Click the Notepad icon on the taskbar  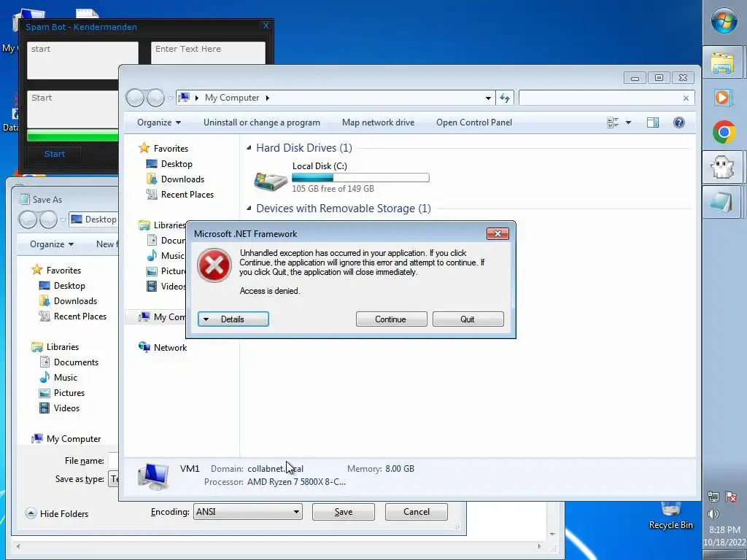click(x=723, y=201)
